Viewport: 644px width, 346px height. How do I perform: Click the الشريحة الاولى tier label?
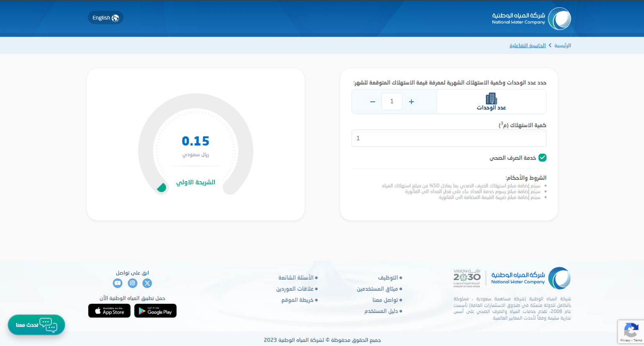point(196,182)
